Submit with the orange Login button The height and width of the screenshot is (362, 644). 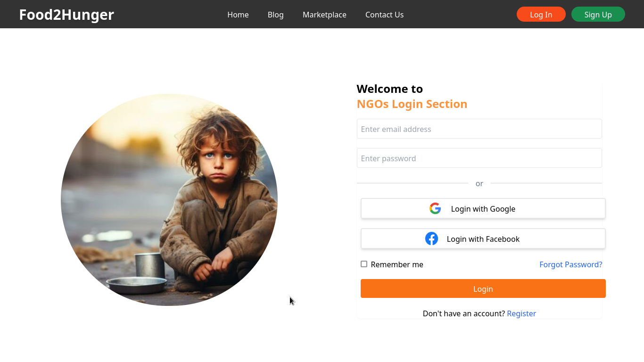click(x=483, y=288)
